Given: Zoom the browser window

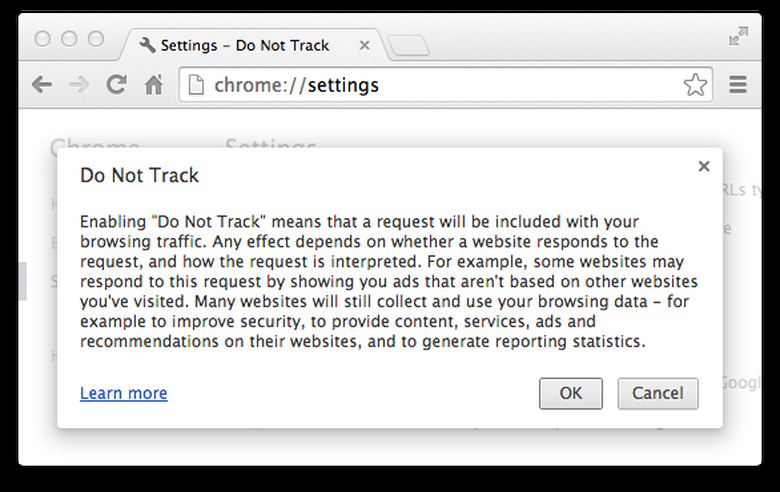Looking at the screenshot, I should [x=96, y=39].
